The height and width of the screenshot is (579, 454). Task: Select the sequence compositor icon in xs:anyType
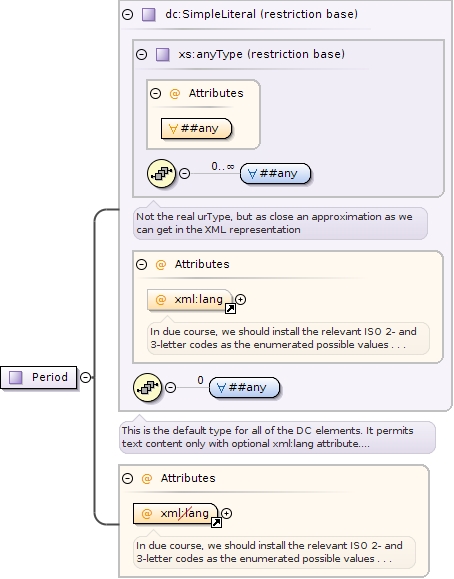tap(161, 173)
